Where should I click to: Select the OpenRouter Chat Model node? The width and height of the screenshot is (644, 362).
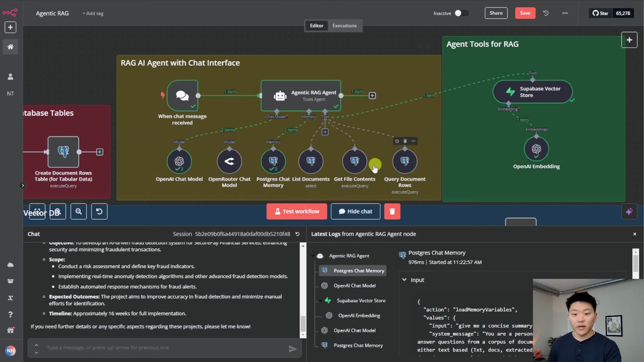[x=229, y=161]
